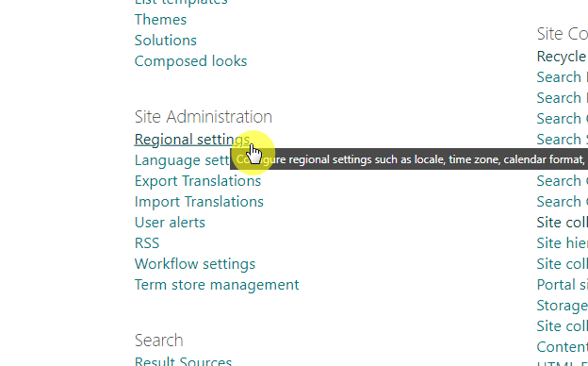This screenshot has height=366, width=588.
Task: Open the Site hierarchy link
Action: 563,243
